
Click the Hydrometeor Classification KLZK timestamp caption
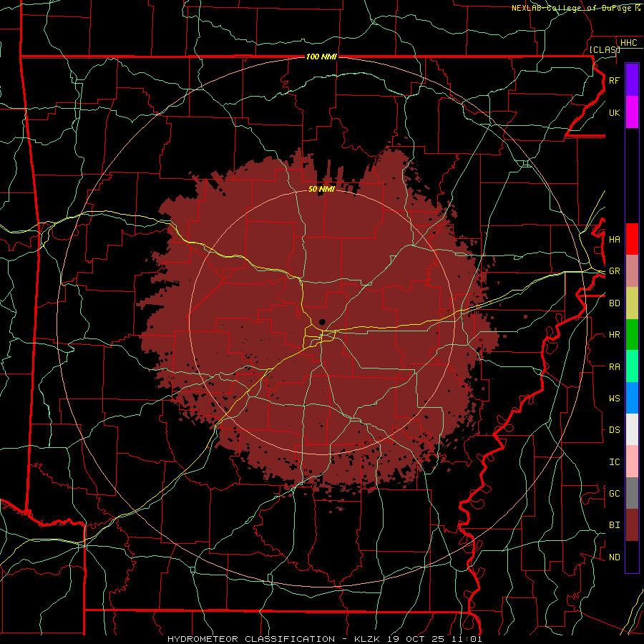point(324,639)
